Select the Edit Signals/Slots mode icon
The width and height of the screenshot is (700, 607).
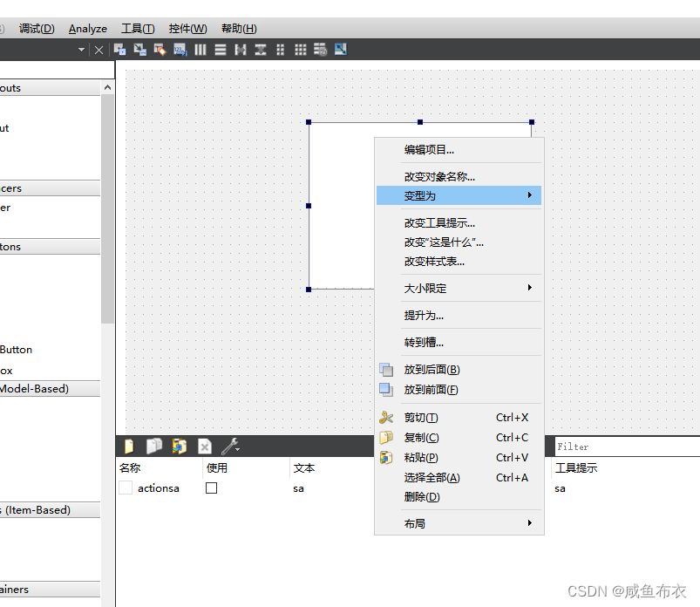point(139,50)
